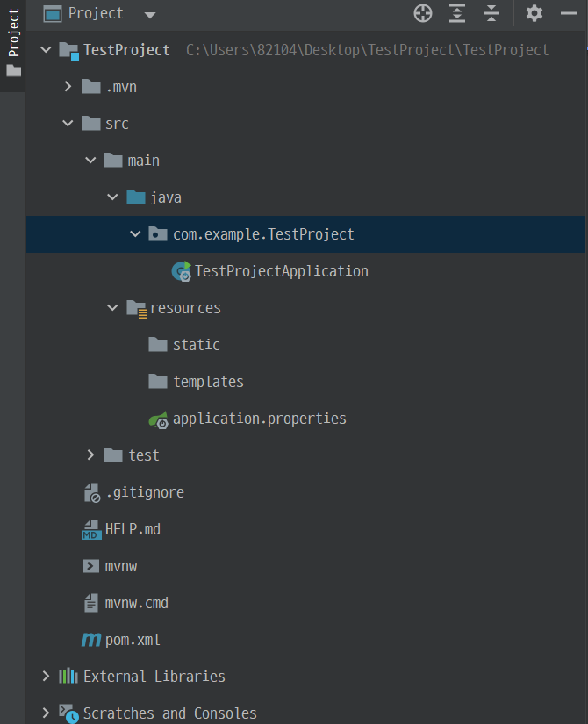Select the resources folder name
Viewport: 588px width, 724px height.
[x=185, y=308]
